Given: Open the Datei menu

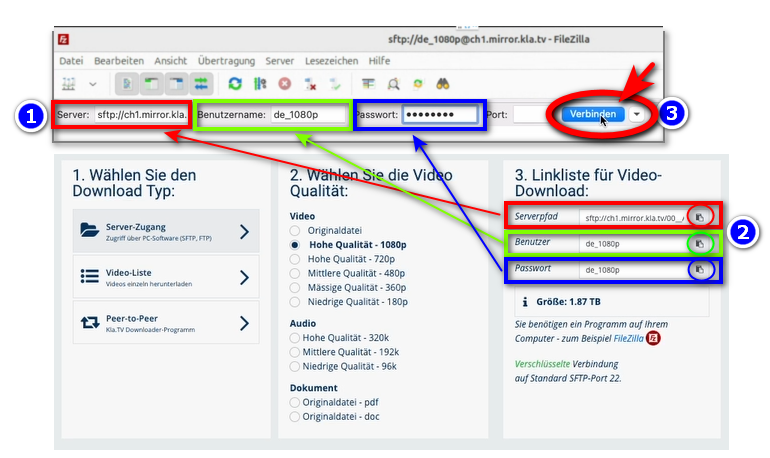Looking at the screenshot, I should [71, 61].
